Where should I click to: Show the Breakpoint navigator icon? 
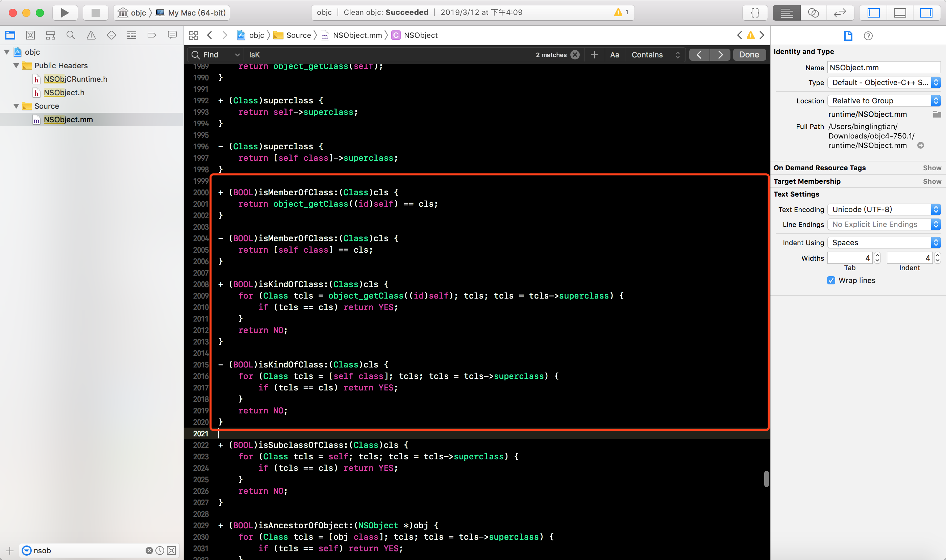click(x=152, y=35)
